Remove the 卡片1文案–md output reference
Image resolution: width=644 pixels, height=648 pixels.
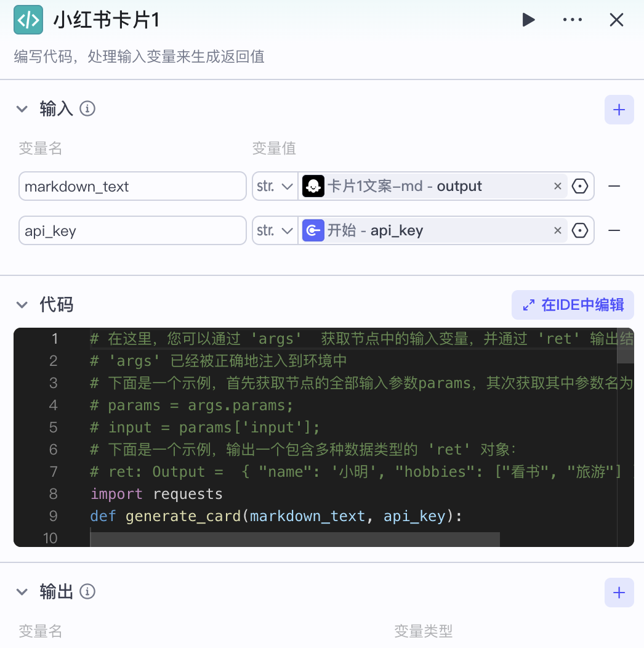pyautogui.click(x=557, y=185)
